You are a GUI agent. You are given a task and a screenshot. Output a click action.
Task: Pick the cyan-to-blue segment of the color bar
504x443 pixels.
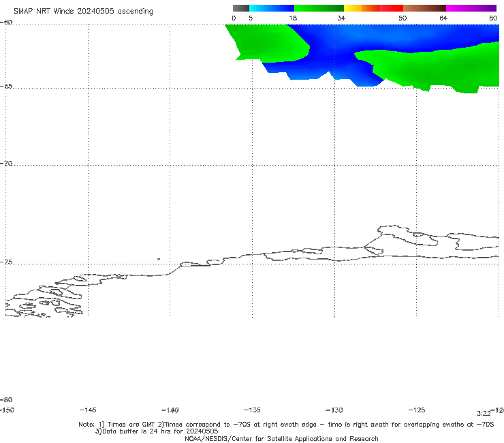[272, 8]
